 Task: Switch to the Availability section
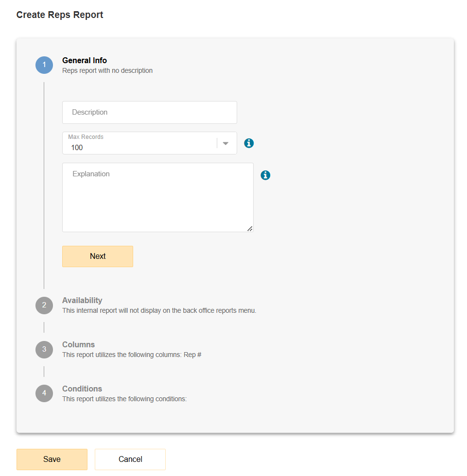pos(82,300)
